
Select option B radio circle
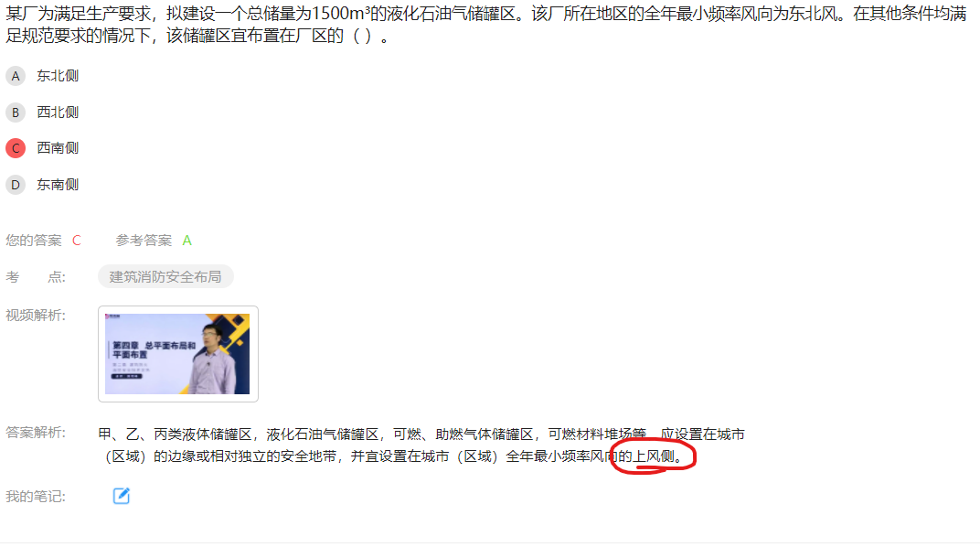pos(16,113)
